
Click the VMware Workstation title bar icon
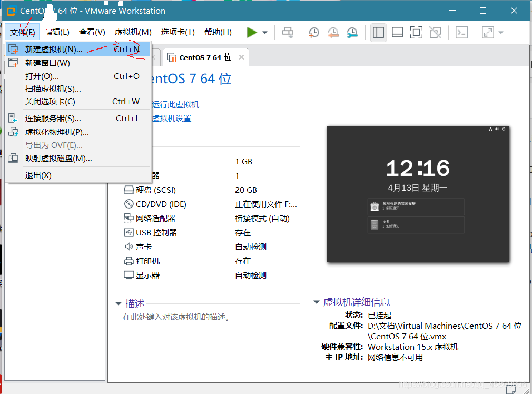(x=11, y=11)
